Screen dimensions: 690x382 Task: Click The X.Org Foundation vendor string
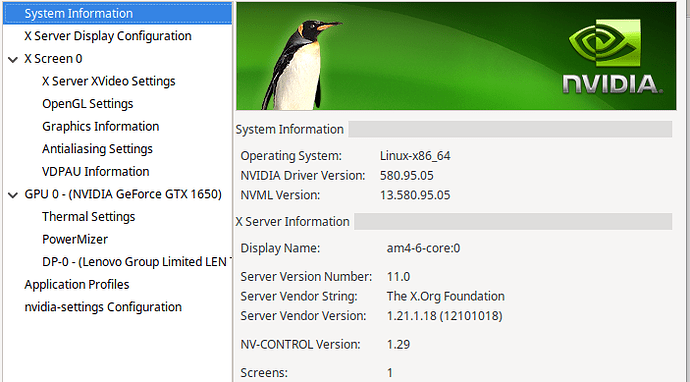pos(445,296)
